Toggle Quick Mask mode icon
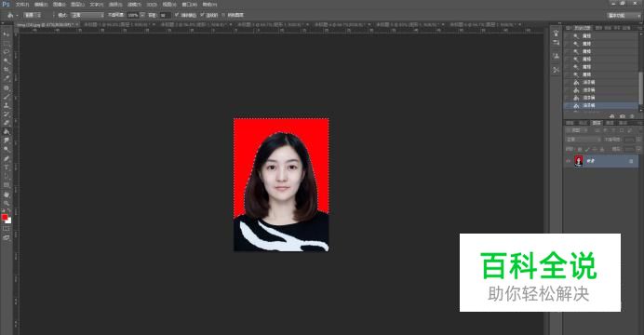The height and width of the screenshot is (335, 644). 7,229
